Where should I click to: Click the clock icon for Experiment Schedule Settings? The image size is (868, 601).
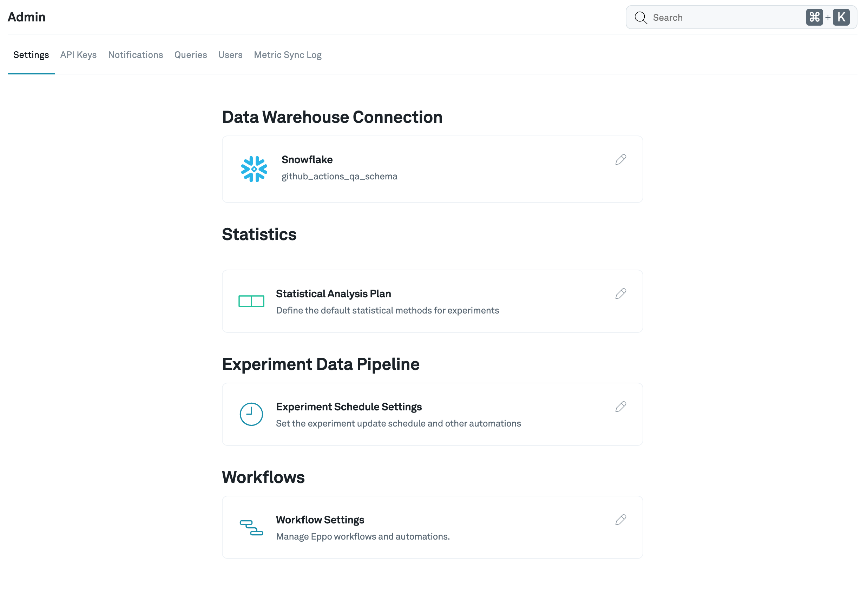(251, 414)
